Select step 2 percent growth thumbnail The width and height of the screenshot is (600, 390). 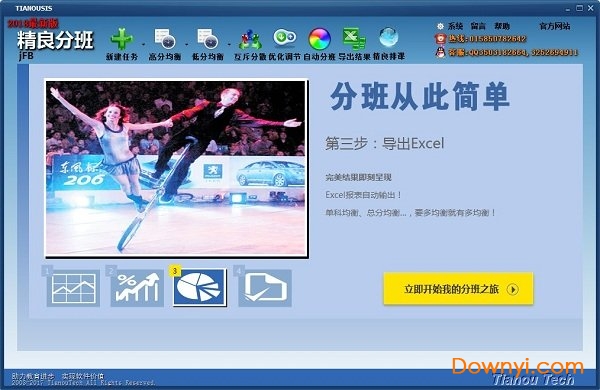pos(137,288)
